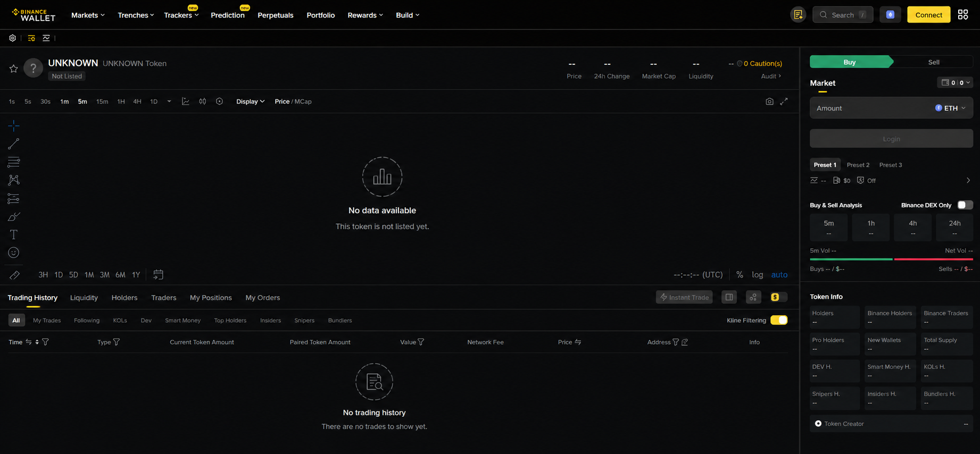Toggle Kline Filtering switch
980x454 pixels.
pos(779,320)
